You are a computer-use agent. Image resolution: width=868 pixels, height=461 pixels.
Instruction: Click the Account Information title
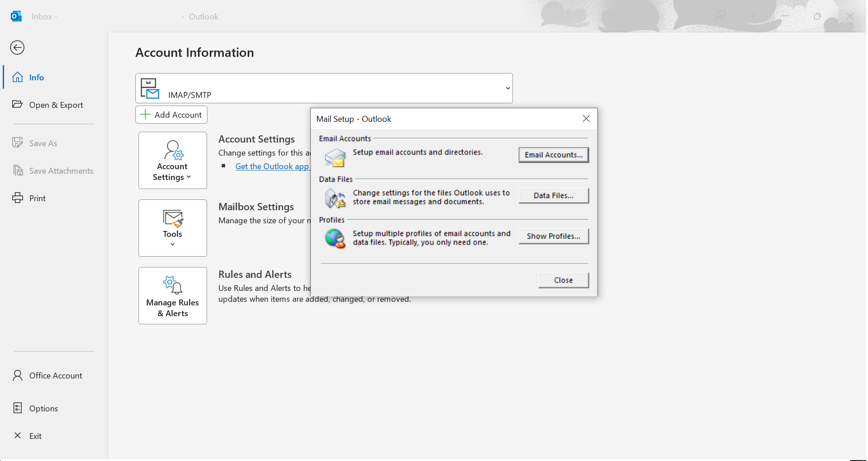(x=194, y=52)
